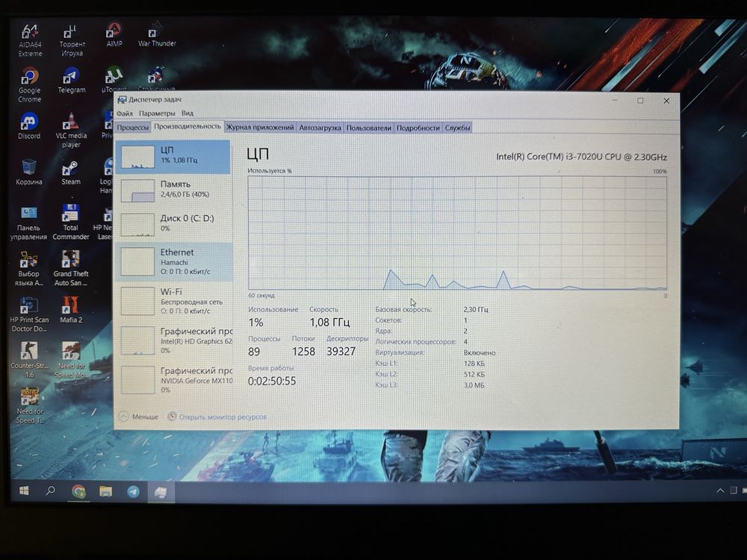This screenshot has width=747, height=560.
Task: Select Производительность tab
Action: [x=187, y=127]
